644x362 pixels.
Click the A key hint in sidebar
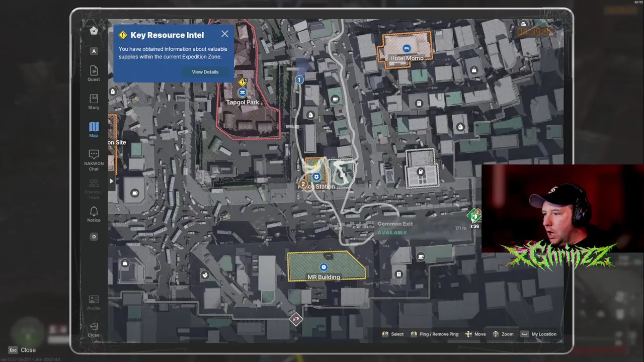point(94,51)
